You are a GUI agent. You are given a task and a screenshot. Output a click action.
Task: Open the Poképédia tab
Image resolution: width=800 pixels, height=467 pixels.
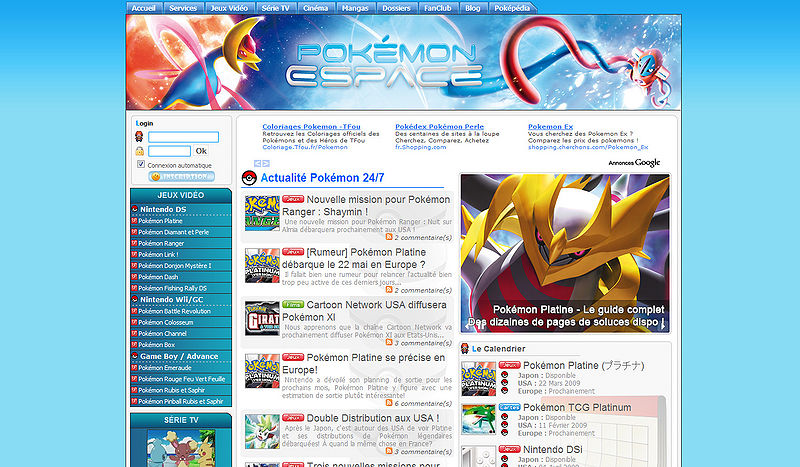pos(512,8)
